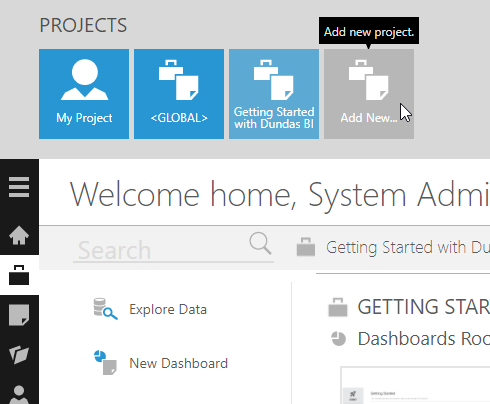Open the hamburger main menu
490x404 pixels.
(x=19, y=187)
